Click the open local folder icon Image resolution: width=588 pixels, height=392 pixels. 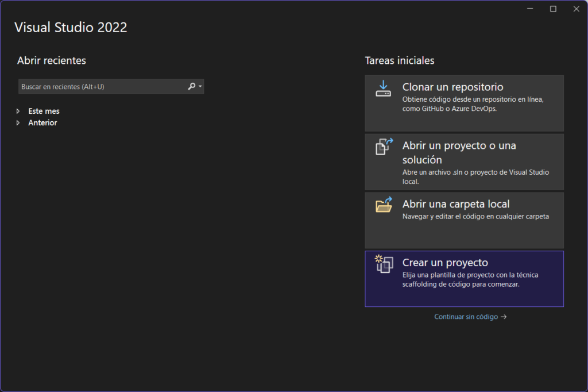(x=384, y=205)
